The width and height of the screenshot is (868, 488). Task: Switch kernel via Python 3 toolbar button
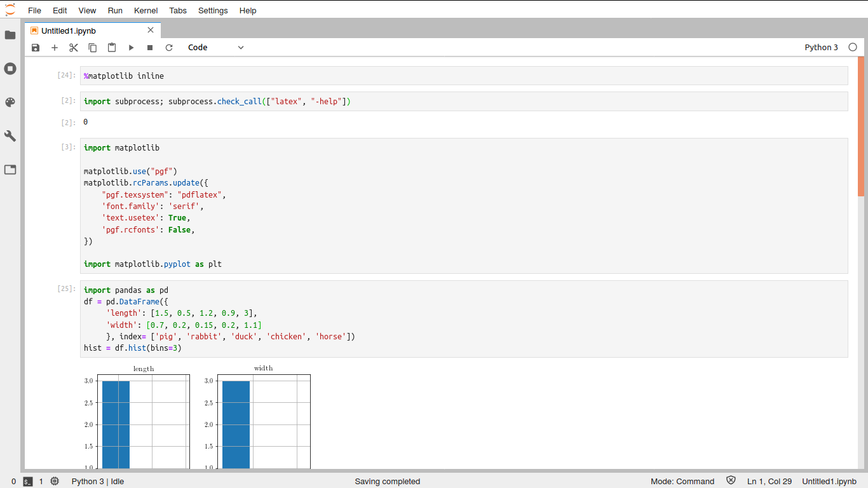(821, 48)
